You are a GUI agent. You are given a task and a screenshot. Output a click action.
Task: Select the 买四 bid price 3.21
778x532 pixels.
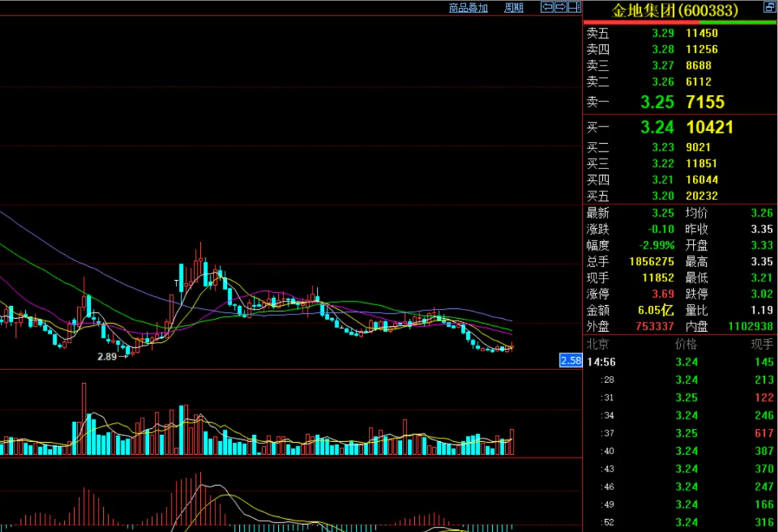tap(663, 180)
